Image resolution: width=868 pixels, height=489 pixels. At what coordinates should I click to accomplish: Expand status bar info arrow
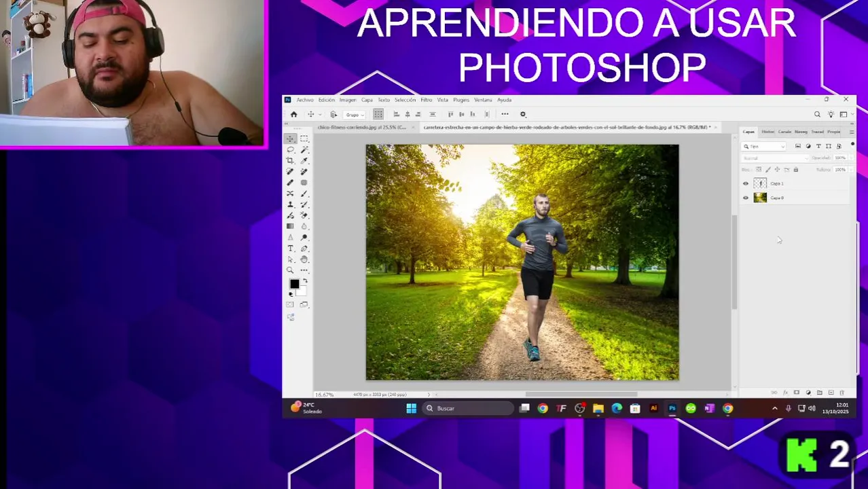(x=429, y=395)
